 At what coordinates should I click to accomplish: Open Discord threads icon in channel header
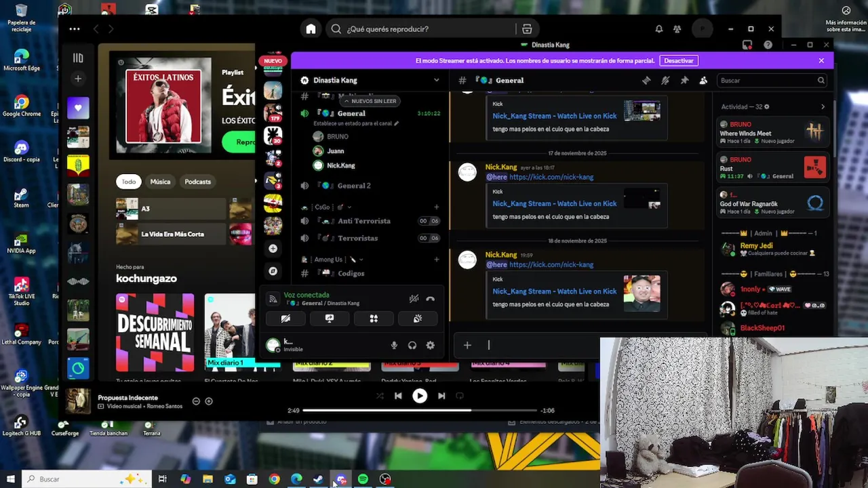[646, 80]
